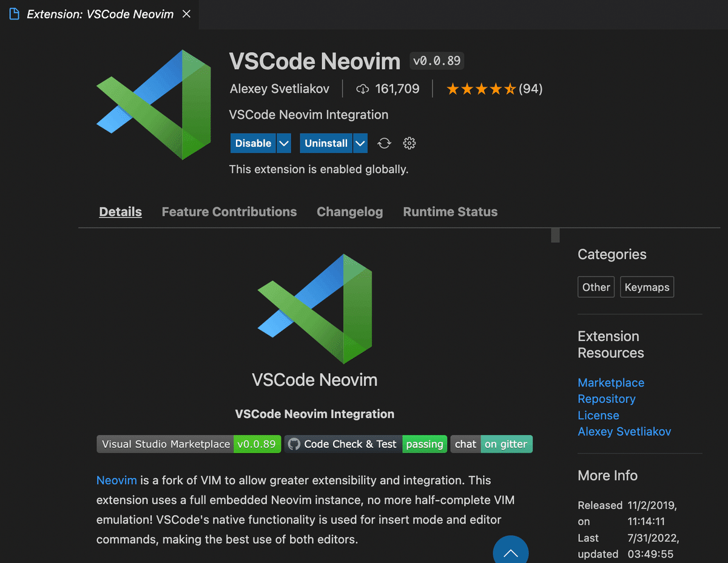Click the bold 'VSCode Neovim Integration' readme subtitle
The image size is (728, 563).
(315, 414)
